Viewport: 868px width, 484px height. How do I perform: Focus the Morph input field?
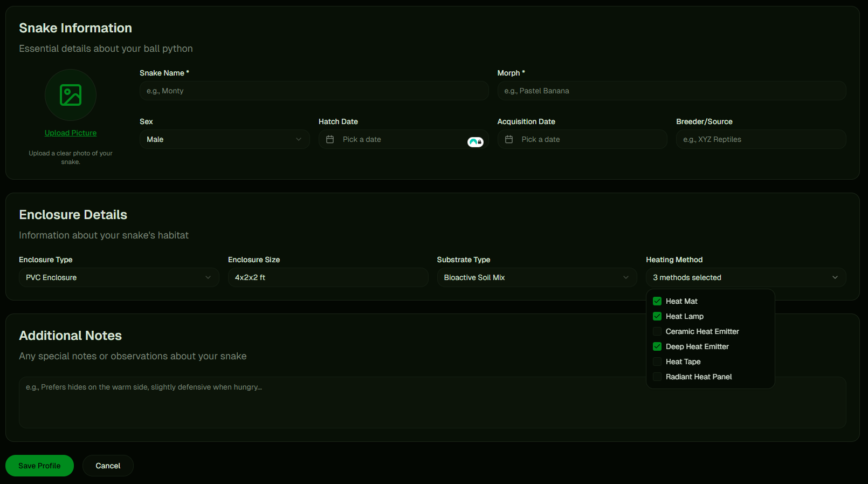point(672,91)
